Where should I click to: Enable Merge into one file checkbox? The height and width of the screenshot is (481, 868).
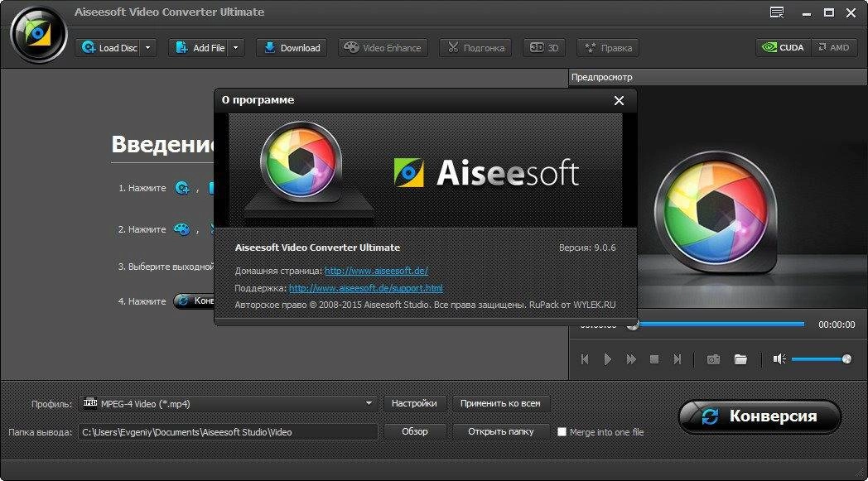pos(562,431)
